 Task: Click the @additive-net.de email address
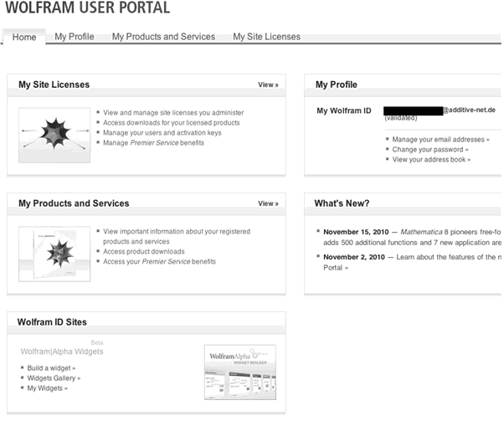click(469, 110)
